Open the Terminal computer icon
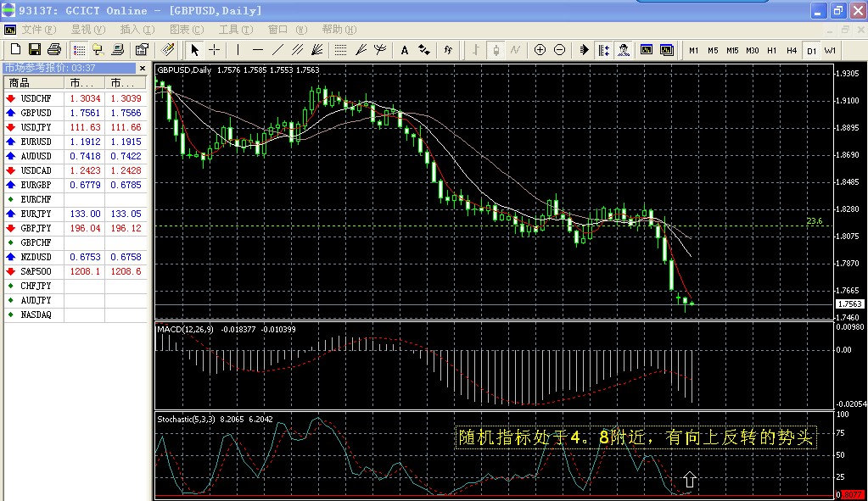868x501 pixels. click(117, 50)
